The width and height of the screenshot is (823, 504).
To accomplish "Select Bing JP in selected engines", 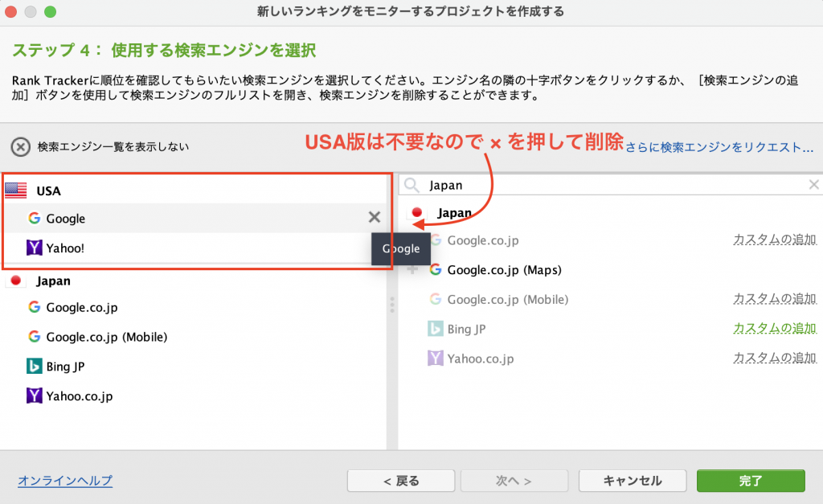I will click(x=193, y=366).
